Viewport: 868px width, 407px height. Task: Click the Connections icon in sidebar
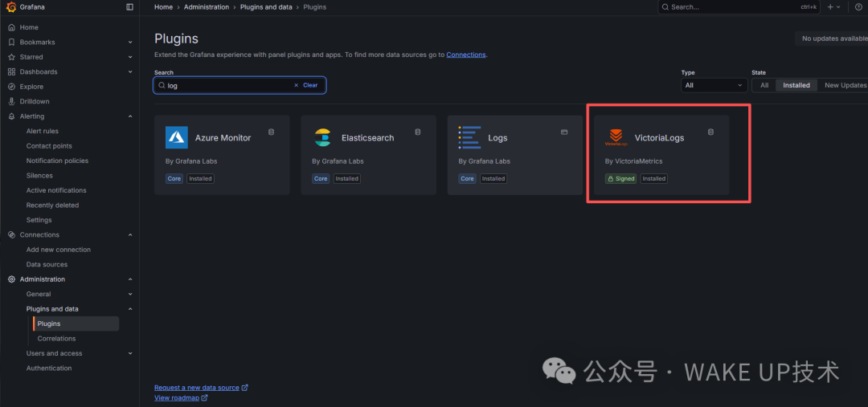(11, 234)
